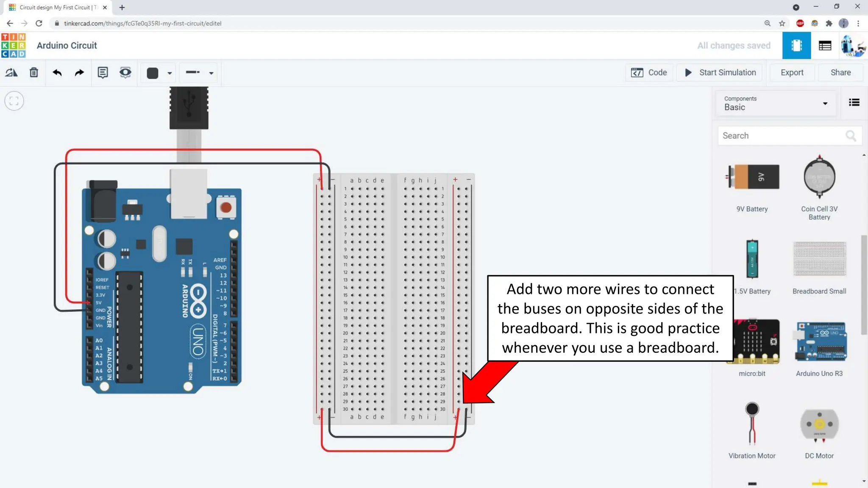
Task: Open Chrome menu three dots
Action: click(858, 23)
